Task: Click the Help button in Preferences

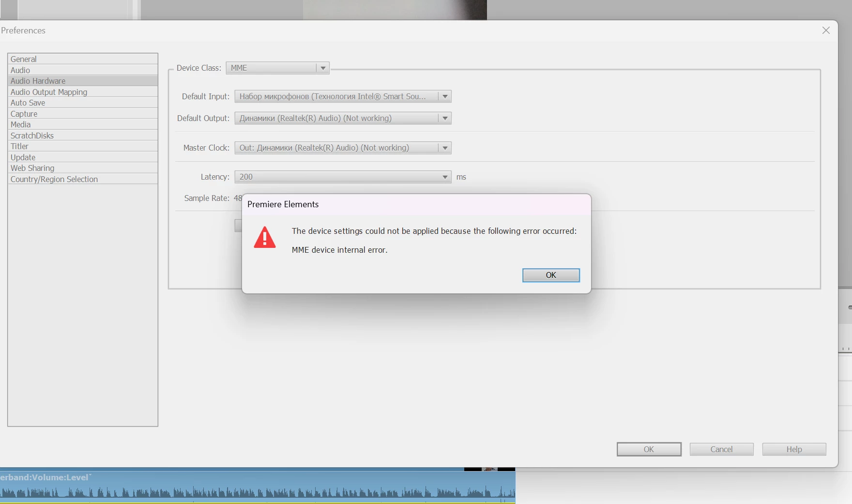Action: point(794,449)
